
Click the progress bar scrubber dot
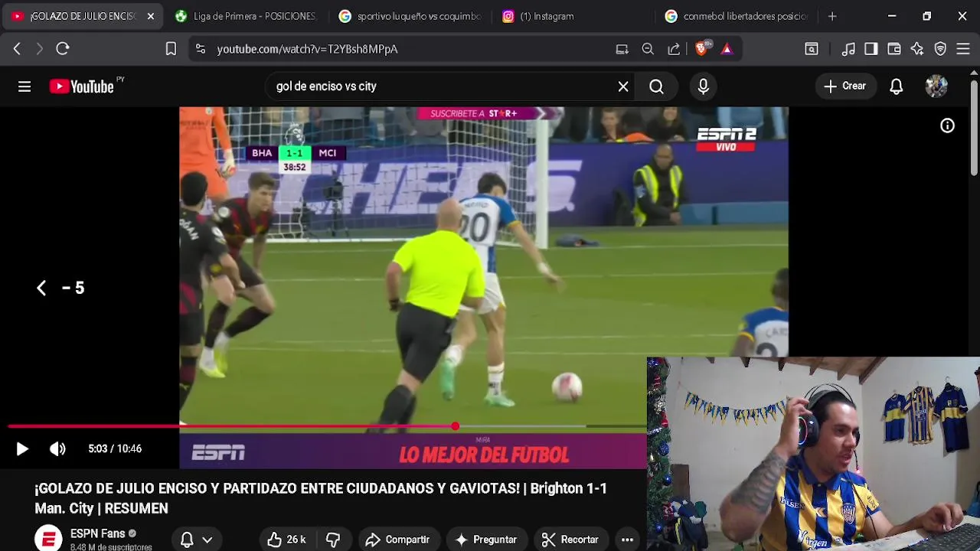(x=456, y=426)
